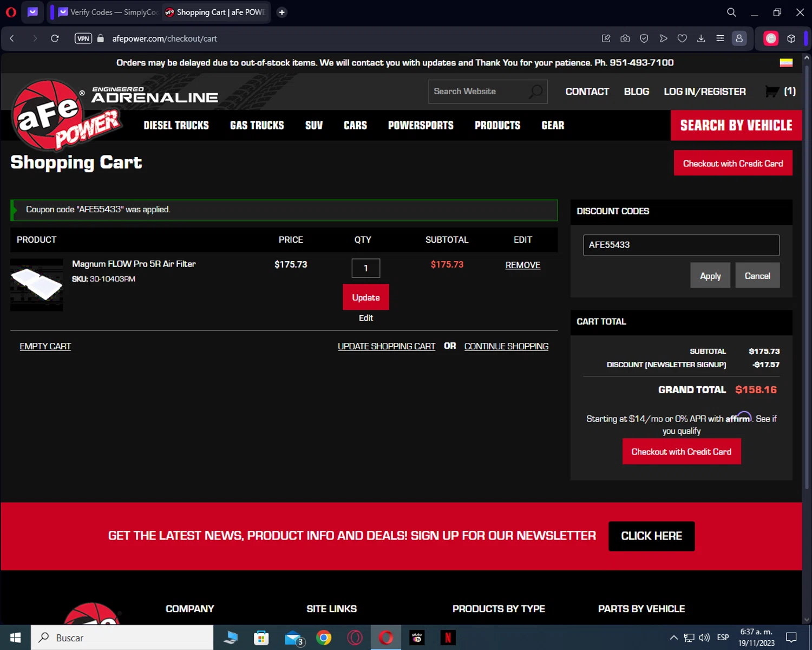
Task: Open the POWERSPORTS menu
Action: 421,125
